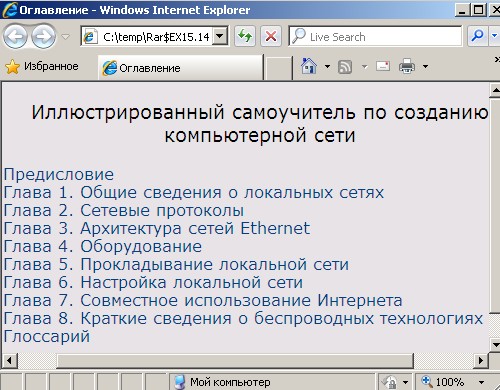Click the horizontal scrollbar left arrow
Viewport: 500px width, 390px height.
pos(9,361)
